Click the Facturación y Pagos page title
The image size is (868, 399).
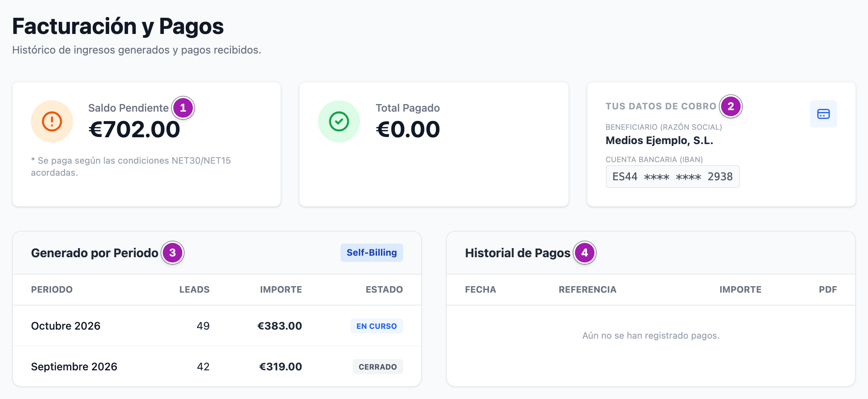pos(118,26)
